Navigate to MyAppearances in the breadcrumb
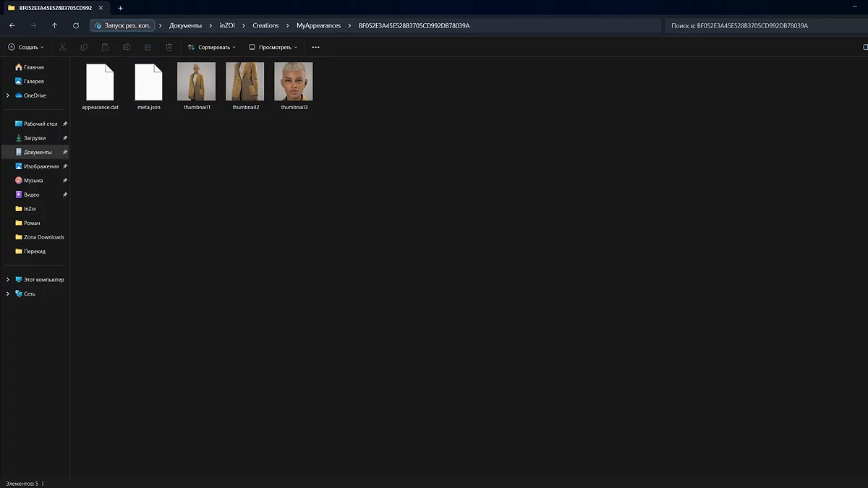868x488 pixels. [318, 25]
